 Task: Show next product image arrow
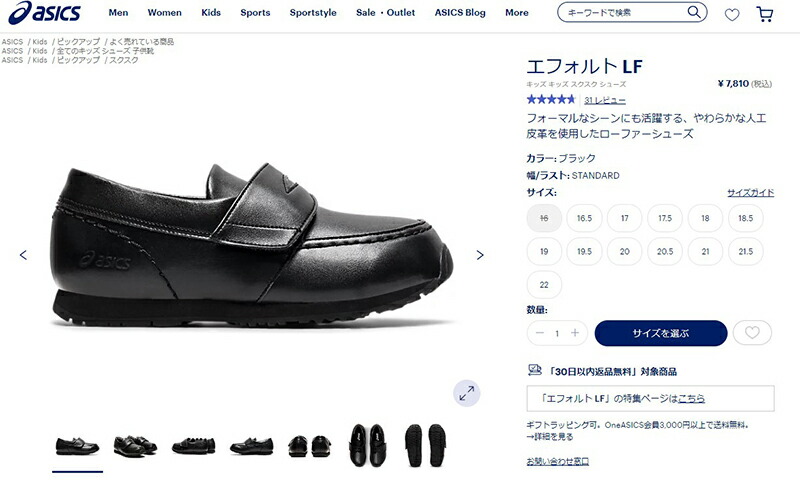click(x=480, y=255)
